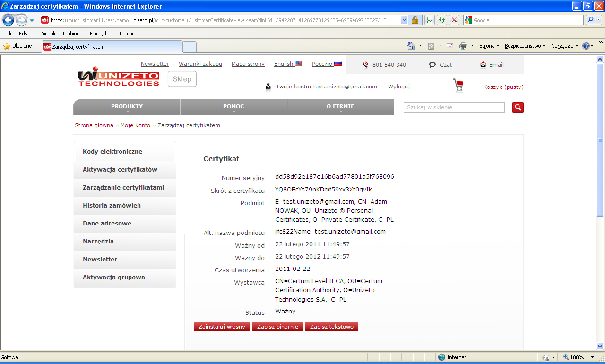Expand the address bar URL dropdown
This screenshot has width=605, height=364.
[x=404, y=20]
